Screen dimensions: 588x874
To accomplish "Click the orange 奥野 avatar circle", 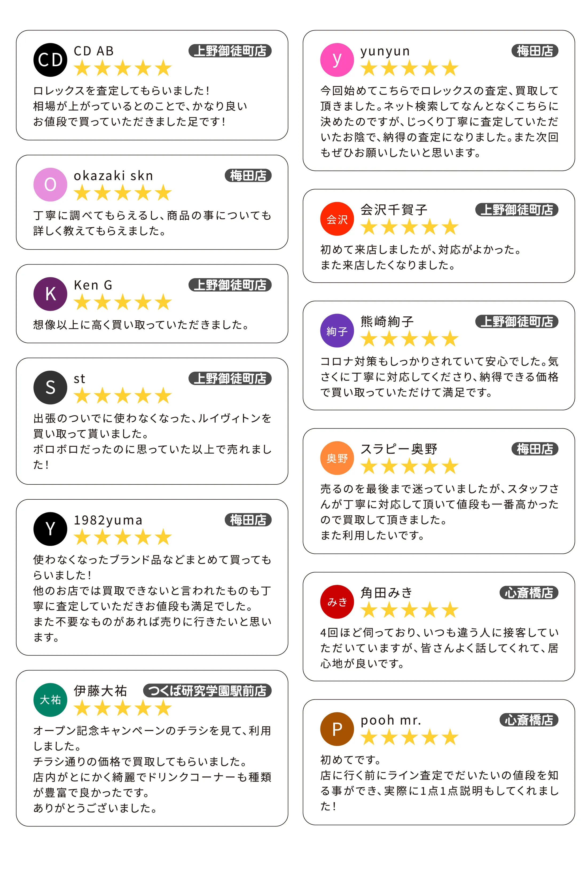I will (337, 458).
